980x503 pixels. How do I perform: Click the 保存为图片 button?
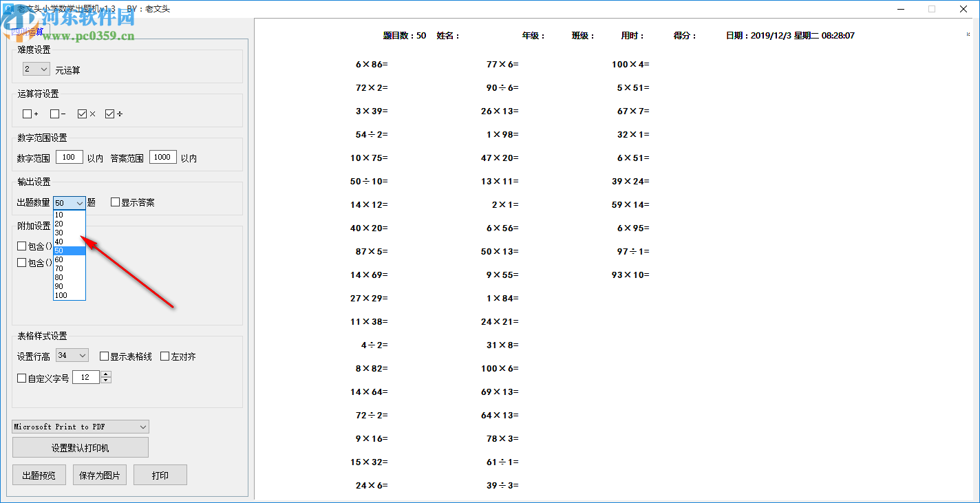100,475
